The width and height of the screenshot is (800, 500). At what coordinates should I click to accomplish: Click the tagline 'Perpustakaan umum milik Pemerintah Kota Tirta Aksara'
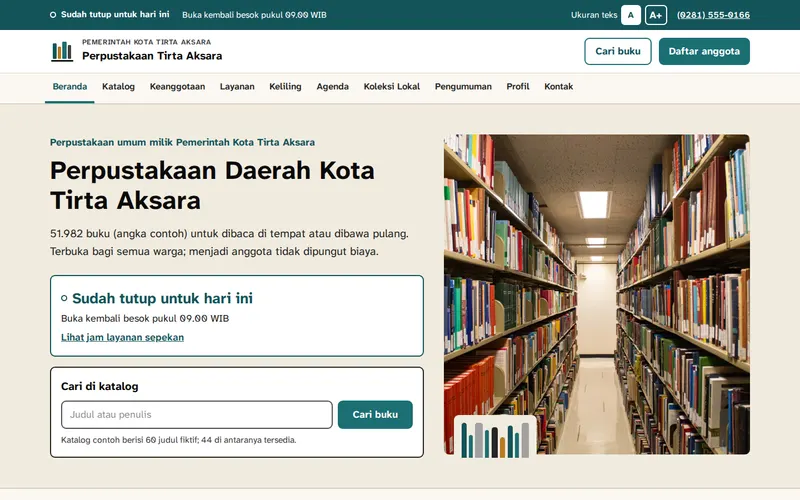tap(182, 142)
